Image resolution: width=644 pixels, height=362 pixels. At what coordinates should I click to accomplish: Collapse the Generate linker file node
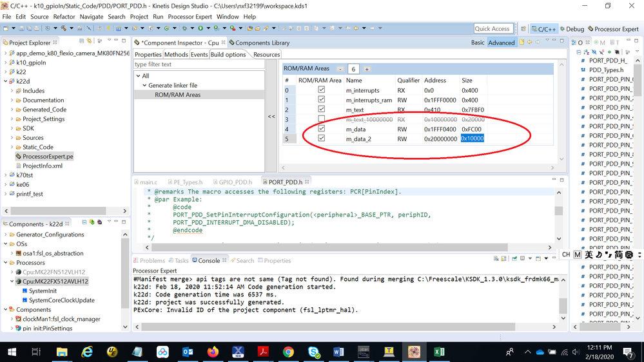pos(144,86)
